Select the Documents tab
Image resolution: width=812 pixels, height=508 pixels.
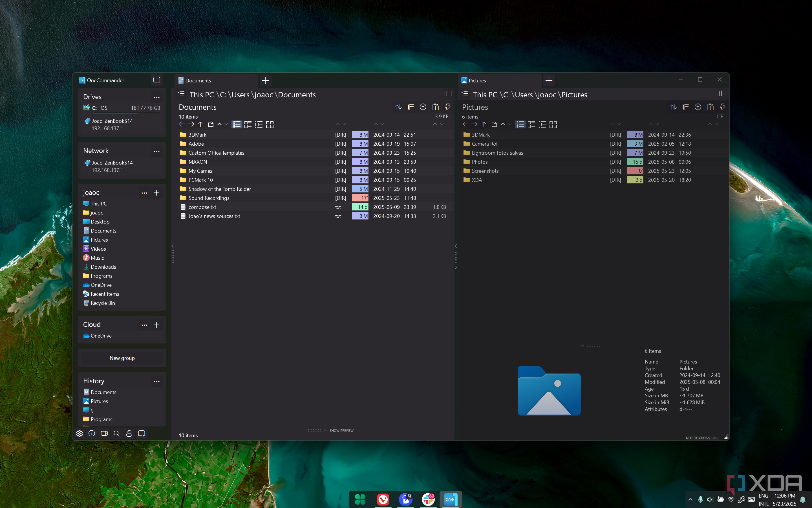[216, 81]
